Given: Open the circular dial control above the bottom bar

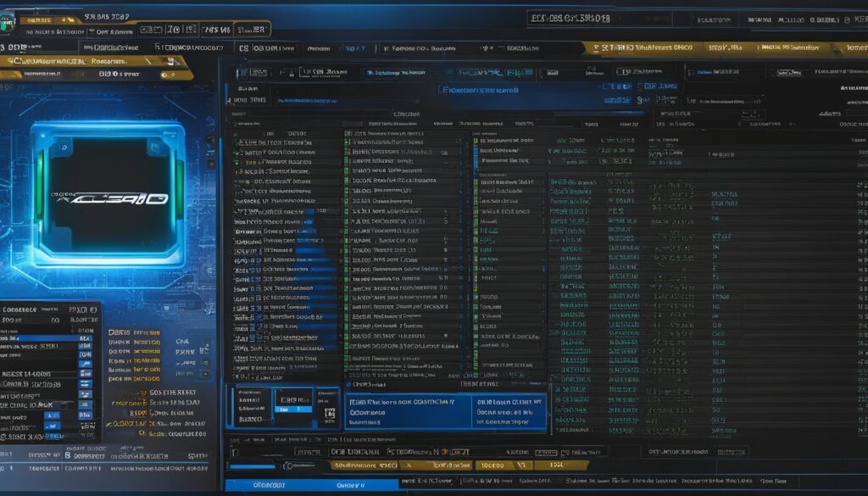Looking at the screenshot, I should click(289, 465).
